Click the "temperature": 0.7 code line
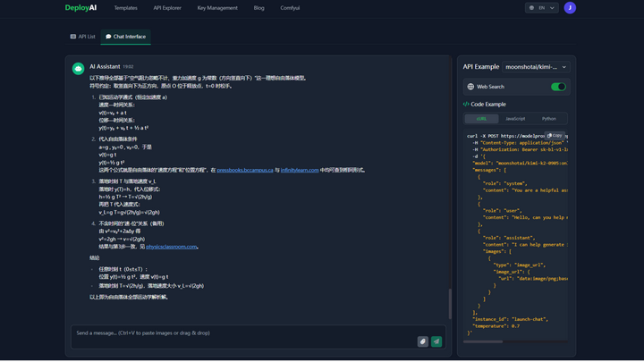The height and width of the screenshot is (362, 644). coord(496,326)
